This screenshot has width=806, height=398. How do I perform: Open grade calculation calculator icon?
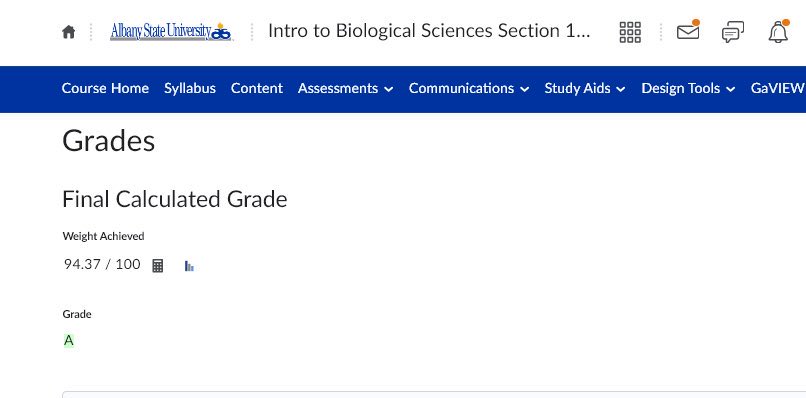(x=158, y=266)
